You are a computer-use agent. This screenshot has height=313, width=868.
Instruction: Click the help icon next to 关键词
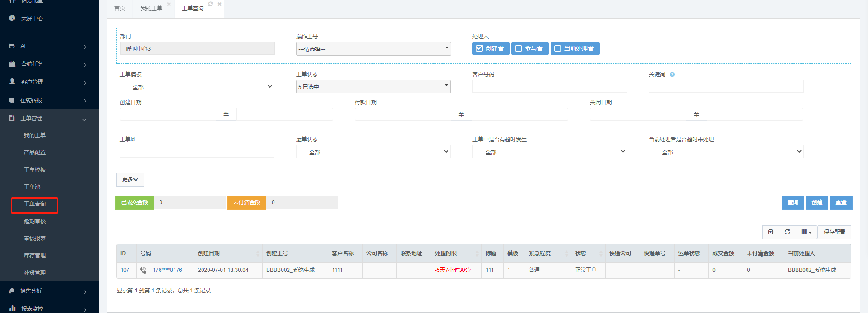tap(672, 75)
